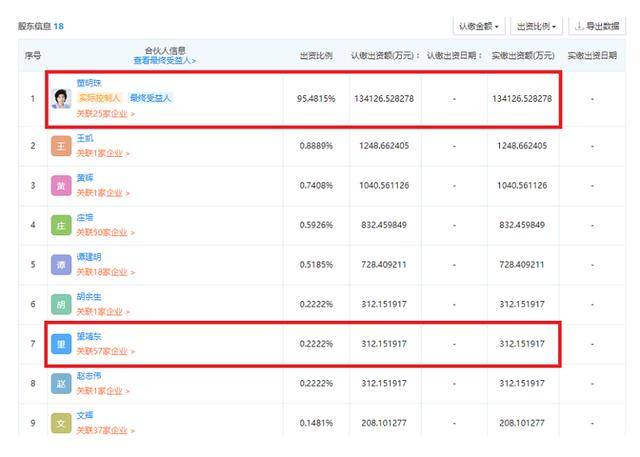Open shareholder 庄培's name link
The image size is (640, 457).
[85, 217]
